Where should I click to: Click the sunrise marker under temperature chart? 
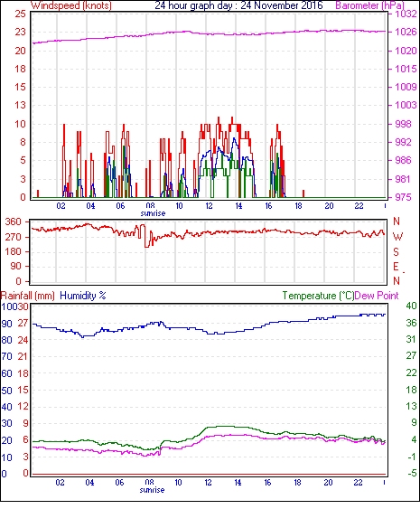pyautogui.click(x=152, y=490)
